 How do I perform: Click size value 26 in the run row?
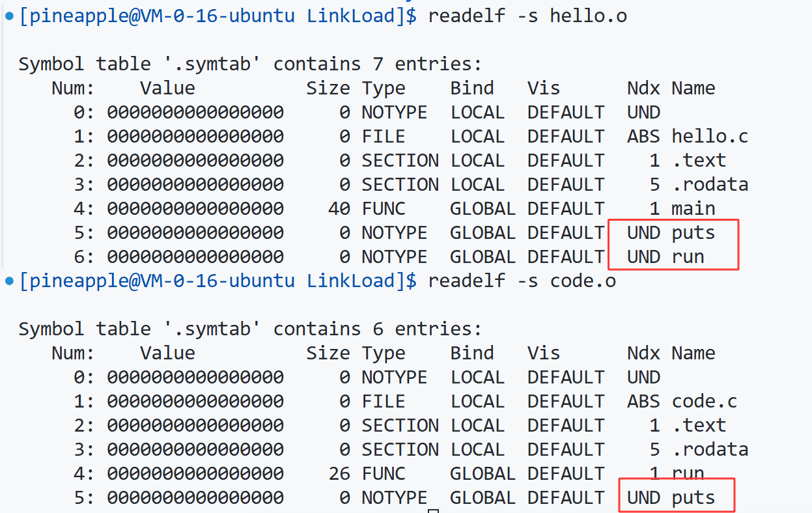[339, 474]
